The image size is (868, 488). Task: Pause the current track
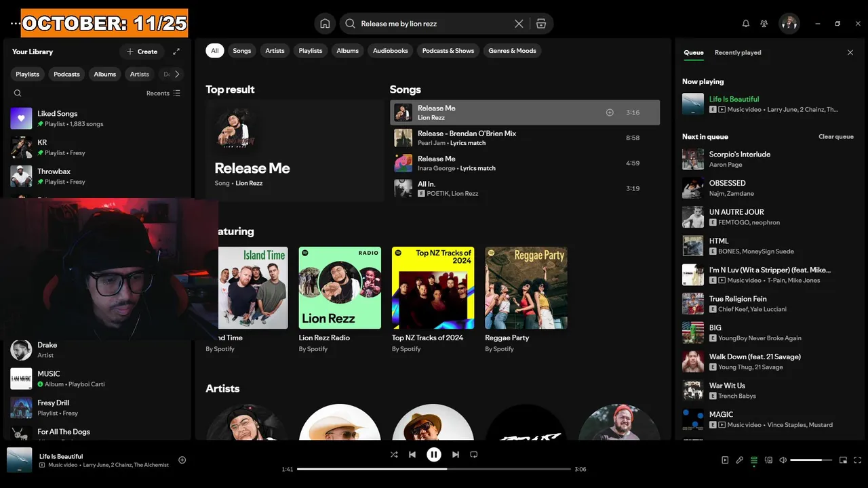click(434, 455)
